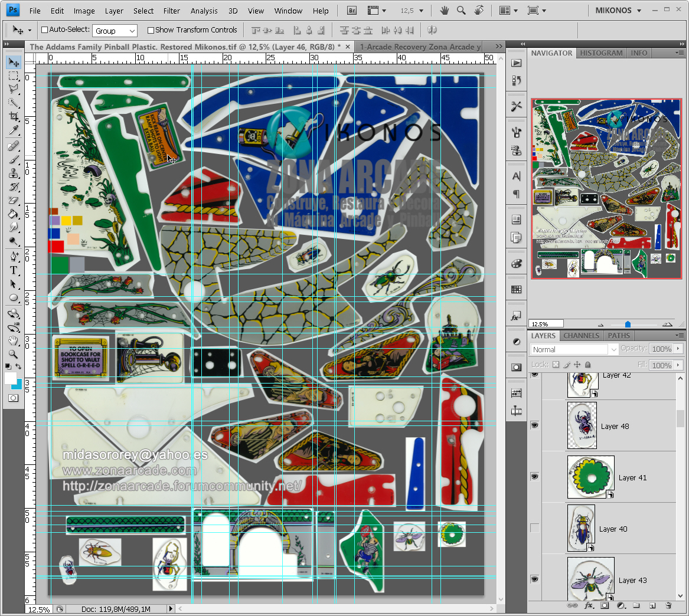Select the Layer 41 thumbnail
The height and width of the screenshot is (616, 689).
(590, 477)
